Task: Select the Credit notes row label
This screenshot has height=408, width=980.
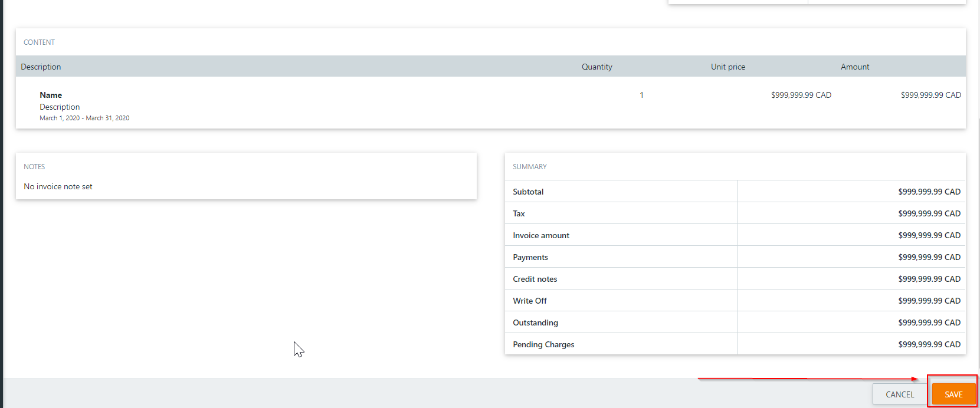Action: (535, 279)
